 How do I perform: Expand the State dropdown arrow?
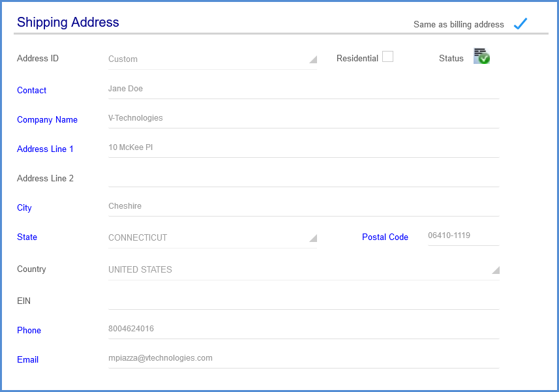coord(313,238)
